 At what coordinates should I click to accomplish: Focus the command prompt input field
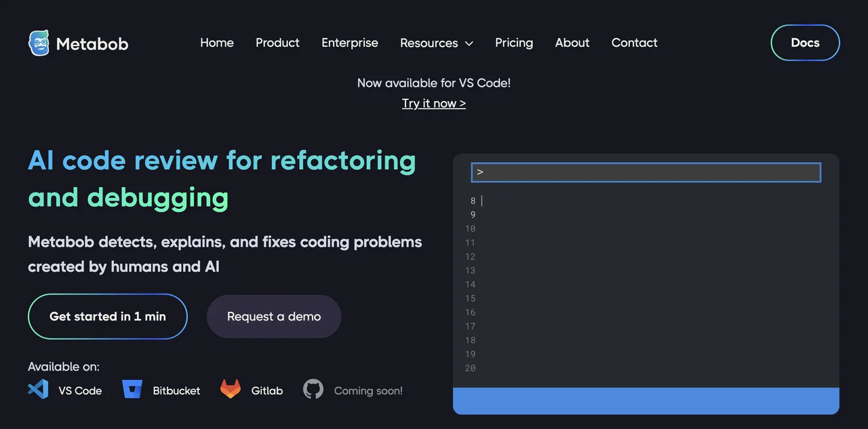click(646, 172)
